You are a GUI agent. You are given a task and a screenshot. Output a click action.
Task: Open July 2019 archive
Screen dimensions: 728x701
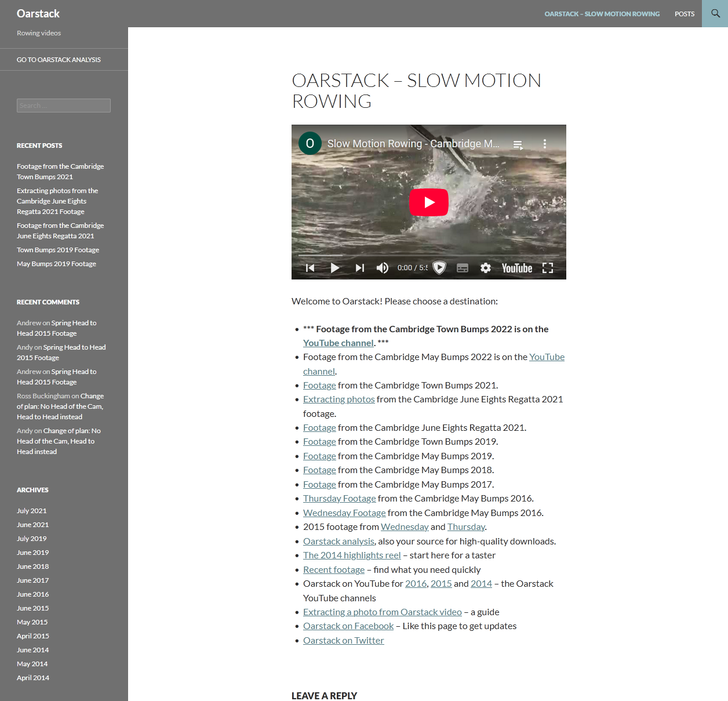tap(31, 539)
